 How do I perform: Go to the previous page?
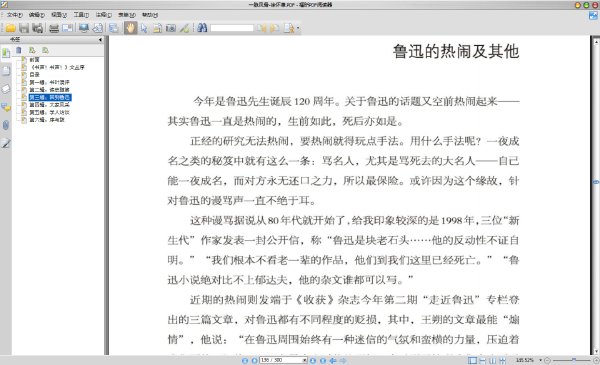point(254,360)
